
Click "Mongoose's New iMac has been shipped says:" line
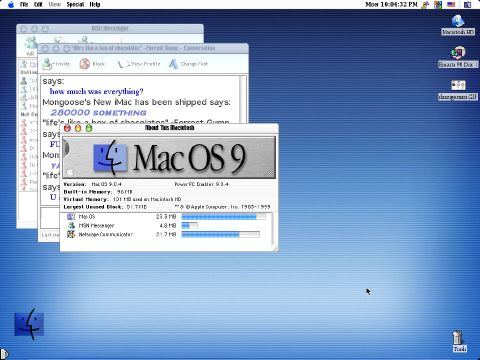(136, 102)
